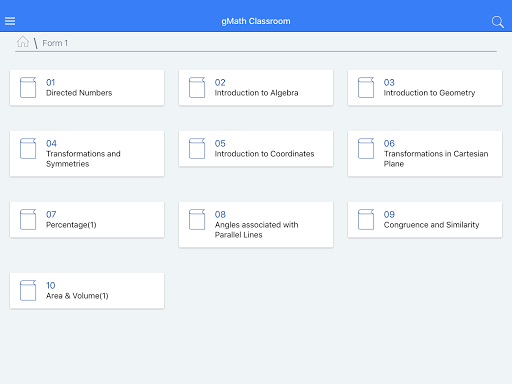Open chapter title Transformations and Symmetries

pyautogui.click(x=83, y=159)
